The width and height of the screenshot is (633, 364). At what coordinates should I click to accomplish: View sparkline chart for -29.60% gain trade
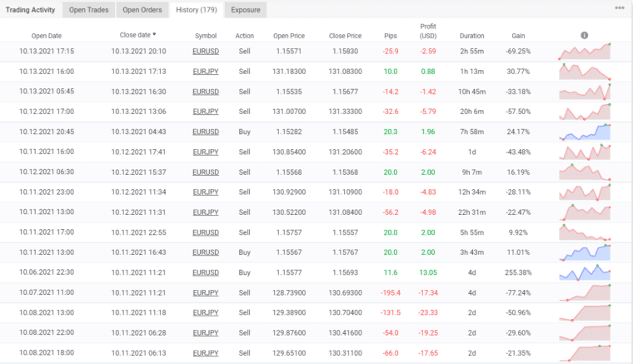click(585, 332)
